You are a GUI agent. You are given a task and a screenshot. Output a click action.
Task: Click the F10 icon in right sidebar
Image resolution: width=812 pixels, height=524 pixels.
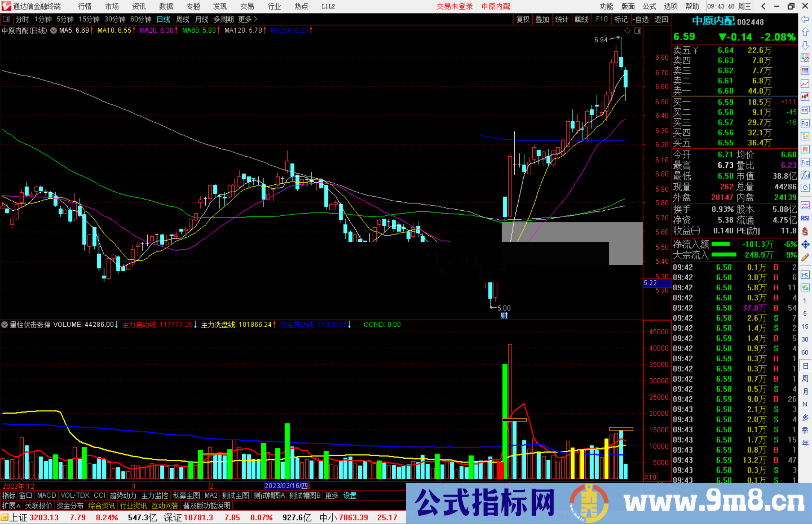[805, 123]
